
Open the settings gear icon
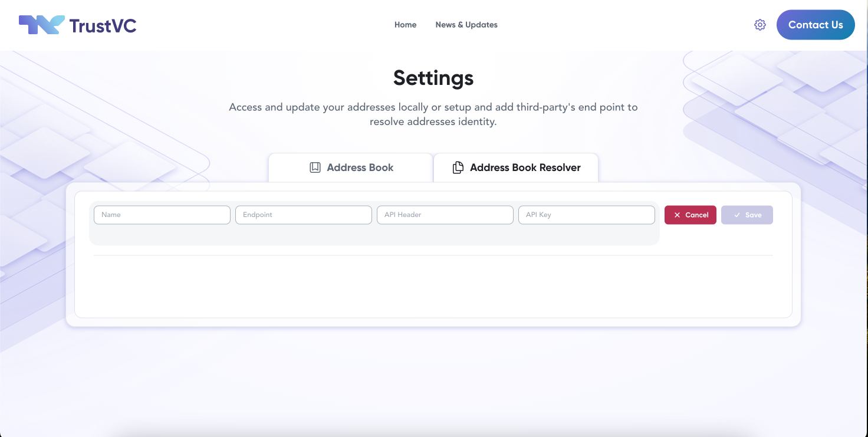pos(760,25)
